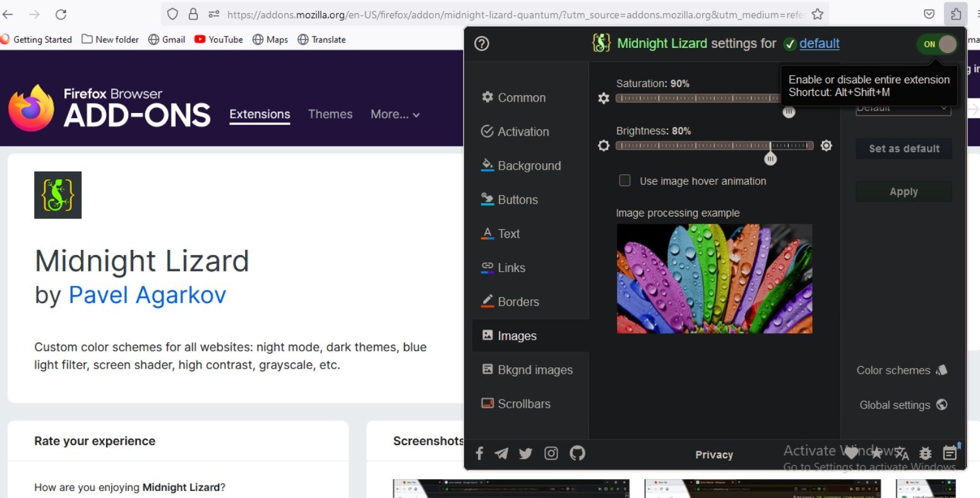
Task: Open the Text settings tab
Action: (501, 234)
